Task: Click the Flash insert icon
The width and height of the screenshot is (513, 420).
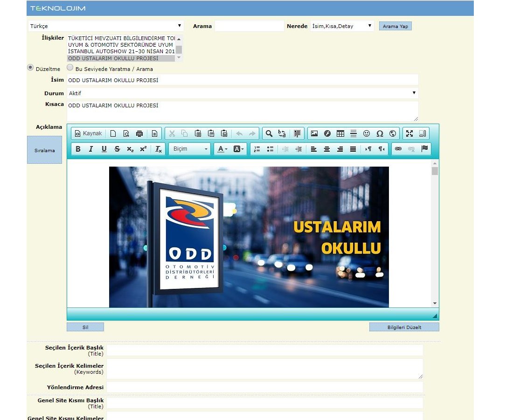Action: pos(327,133)
